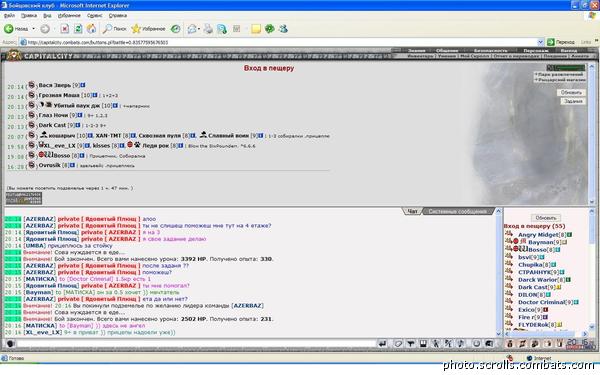The height and width of the screenshot is (375, 600).
Task: Click the smiley face icon left of chat input
Action: [x=10, y=344]
